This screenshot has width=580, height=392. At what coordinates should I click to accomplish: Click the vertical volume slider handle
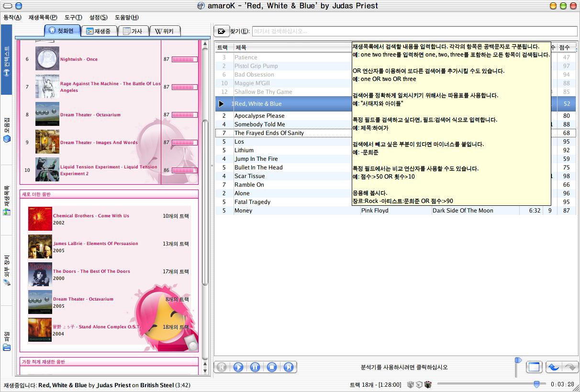(x=517, y=360)
